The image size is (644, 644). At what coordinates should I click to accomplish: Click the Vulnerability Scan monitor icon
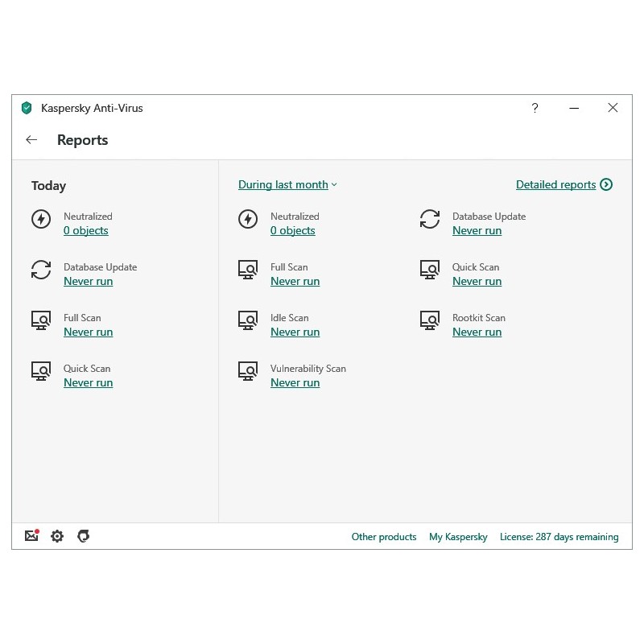click(248, 371)
